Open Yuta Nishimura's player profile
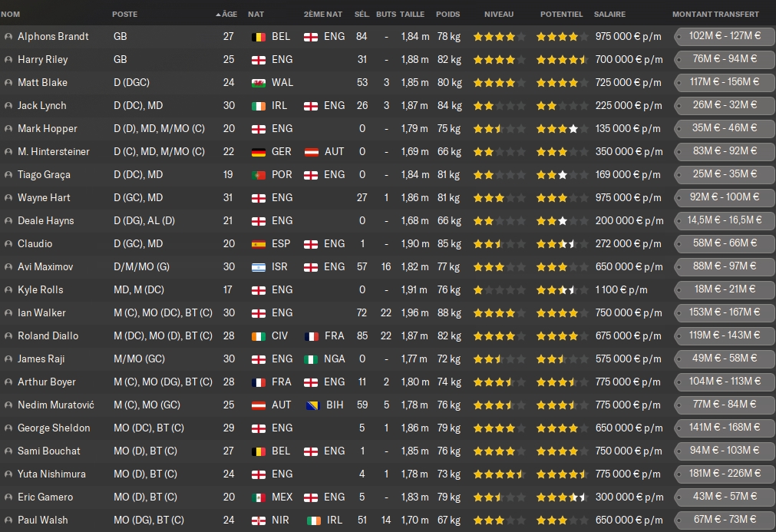This screenshot has width=776, height=532. pos(52,474)
